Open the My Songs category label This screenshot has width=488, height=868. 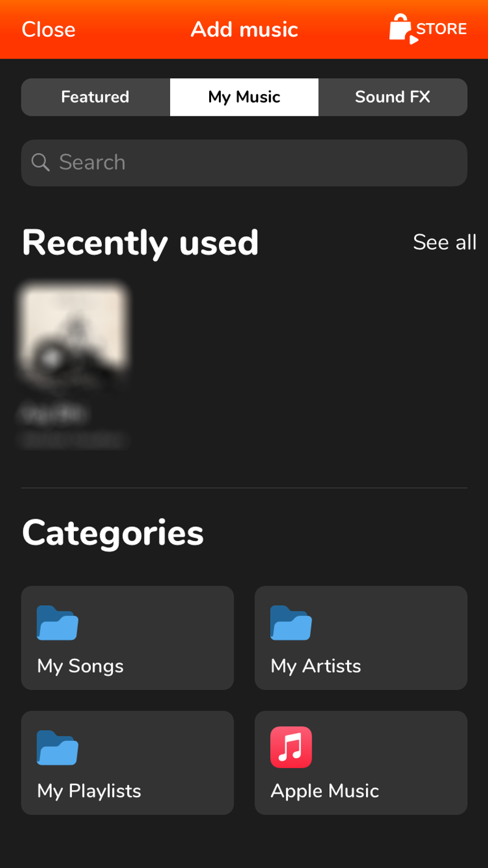click(81, 666)
